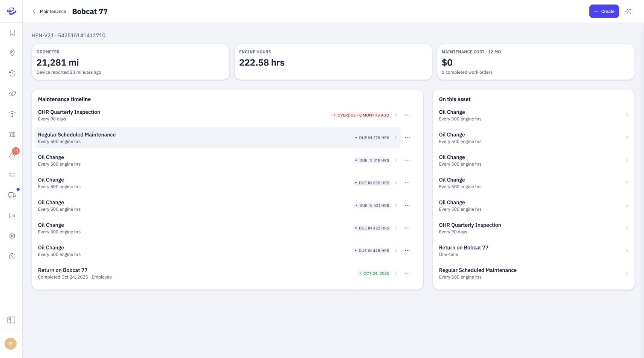Screen dimensions: 644x358
Task: Open OHR Quarterly Inspection title in On this asset
Action: (470, 225)
